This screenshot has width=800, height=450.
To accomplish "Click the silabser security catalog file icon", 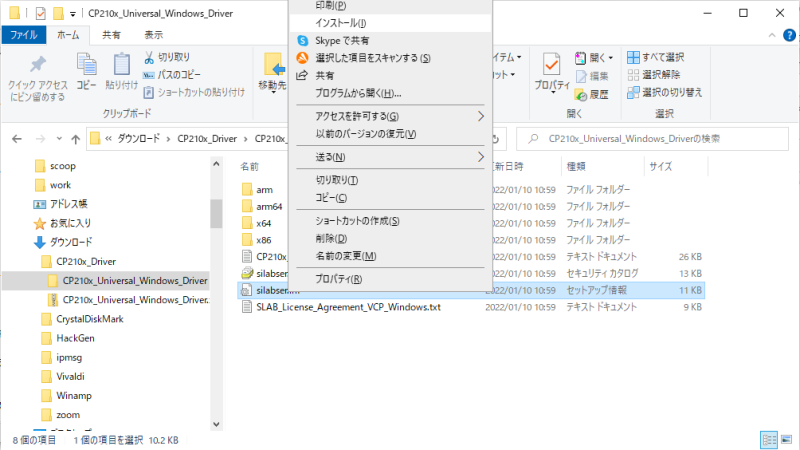I will point(247,273).
